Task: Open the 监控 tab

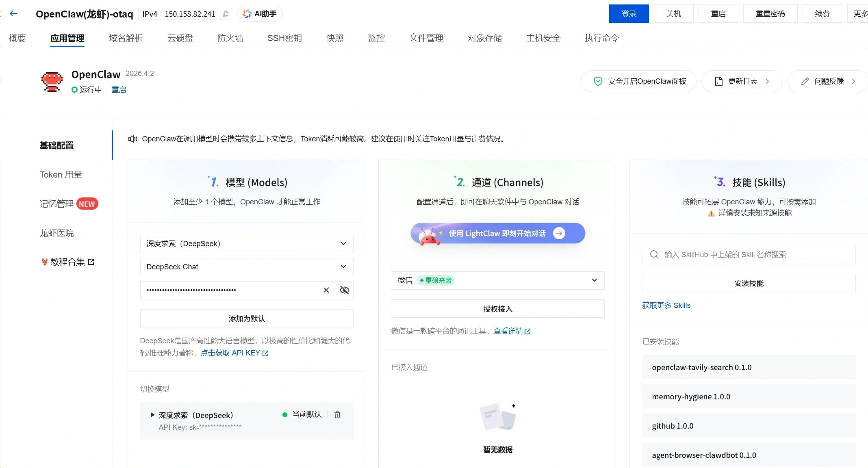Action: pyautogui.click(x=376, y=38)
